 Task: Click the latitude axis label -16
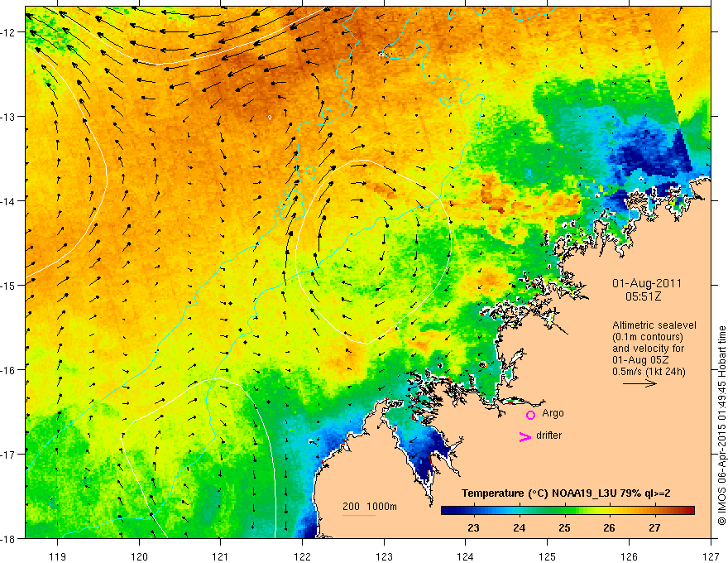coord(9,370)
